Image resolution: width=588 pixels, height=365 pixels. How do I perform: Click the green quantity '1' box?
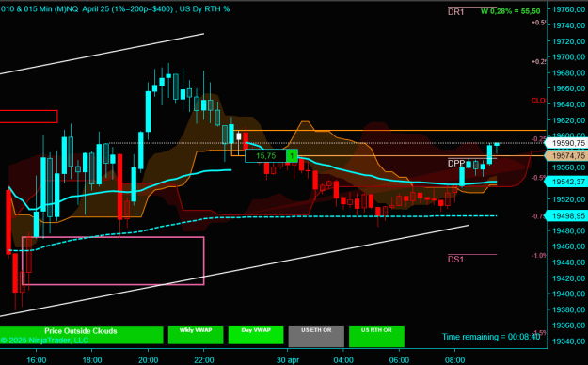point(292,155)
